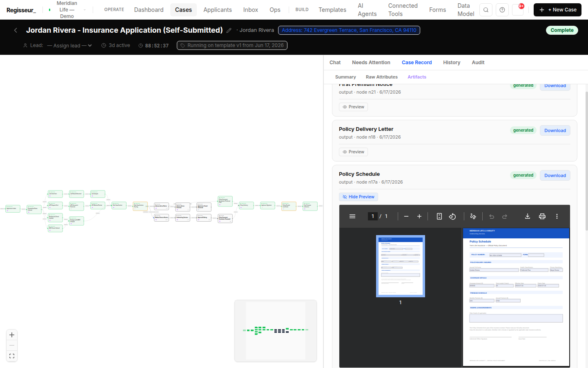The width and height of the screenshot is (588, 368).
Task: Open Templates in Build section
Action: coord(332,10)
